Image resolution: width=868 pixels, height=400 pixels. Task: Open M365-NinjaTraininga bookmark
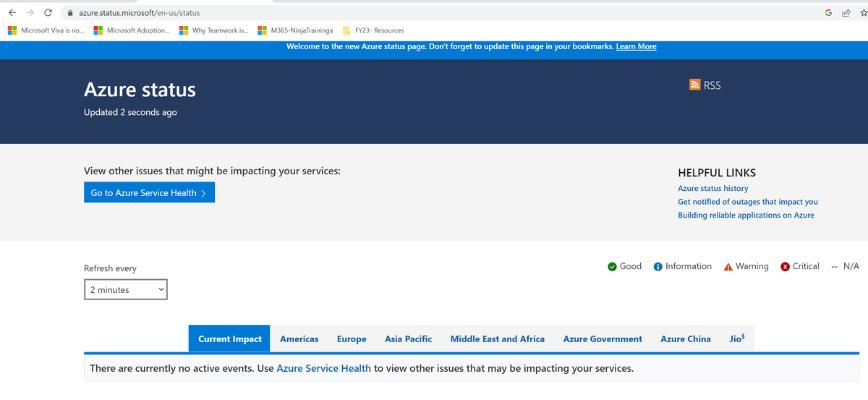tap(295, 30)
